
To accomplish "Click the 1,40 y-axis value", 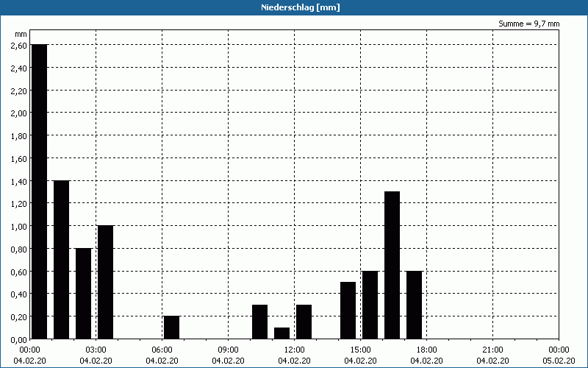I will (x=19, y=181).
